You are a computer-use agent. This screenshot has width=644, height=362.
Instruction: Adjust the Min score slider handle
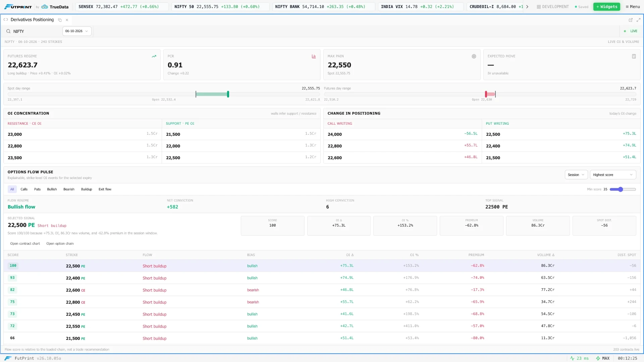click(621, 189)
